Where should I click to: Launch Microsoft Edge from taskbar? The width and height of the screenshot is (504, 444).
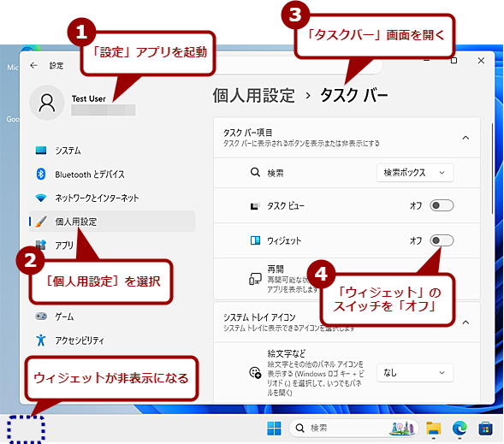click(460, 429)
